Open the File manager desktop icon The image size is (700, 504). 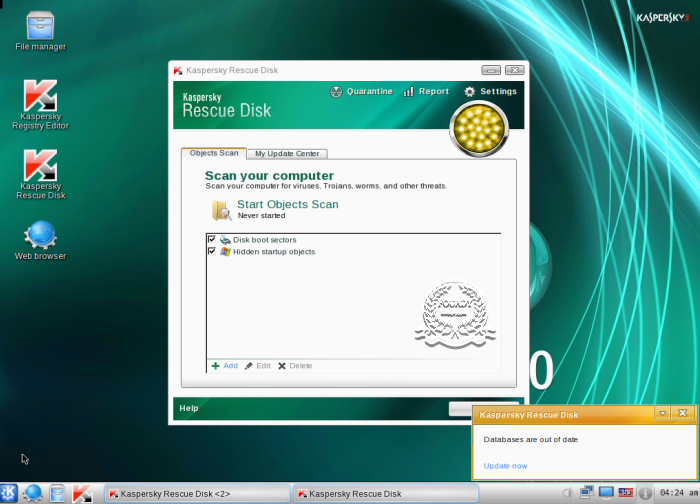[x=40, y=31]
